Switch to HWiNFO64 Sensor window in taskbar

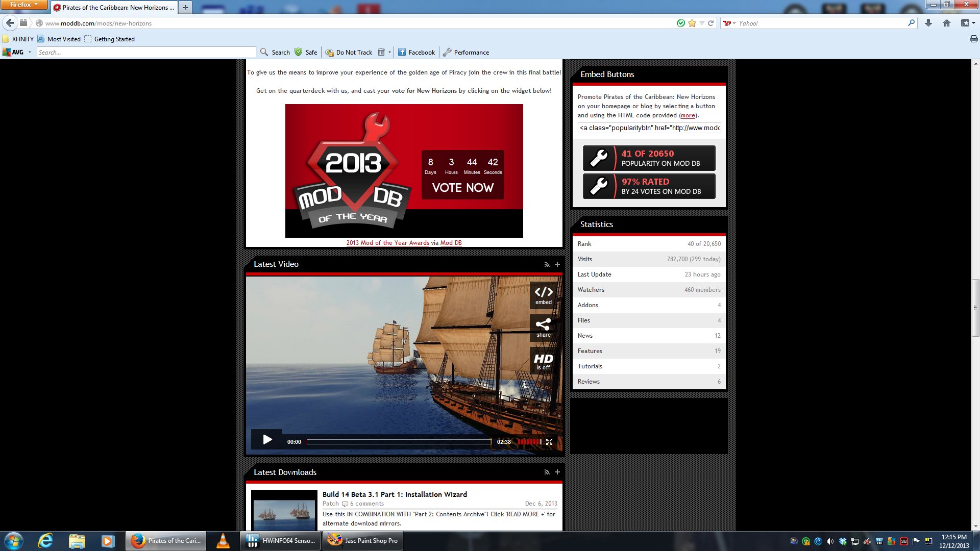pos(280,541)
